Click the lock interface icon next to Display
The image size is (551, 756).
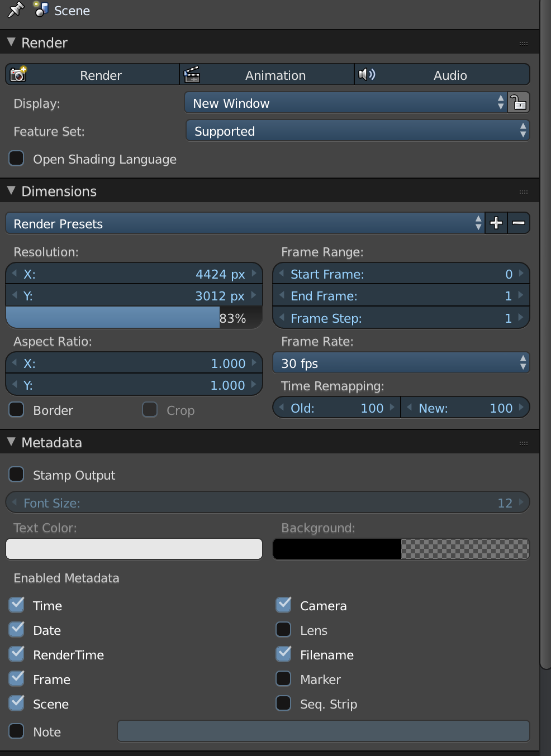pos(519,103)
